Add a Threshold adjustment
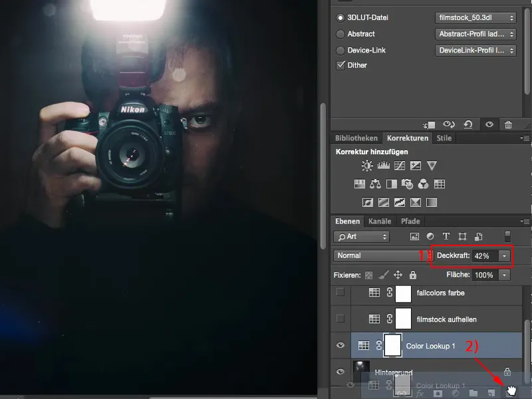The height and width of the screenshot is (399, 532). click(x=400, y=203)
